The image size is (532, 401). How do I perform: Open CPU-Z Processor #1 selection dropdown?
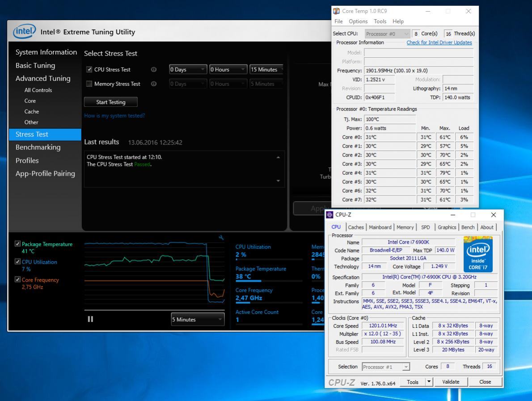coord(386,367)
